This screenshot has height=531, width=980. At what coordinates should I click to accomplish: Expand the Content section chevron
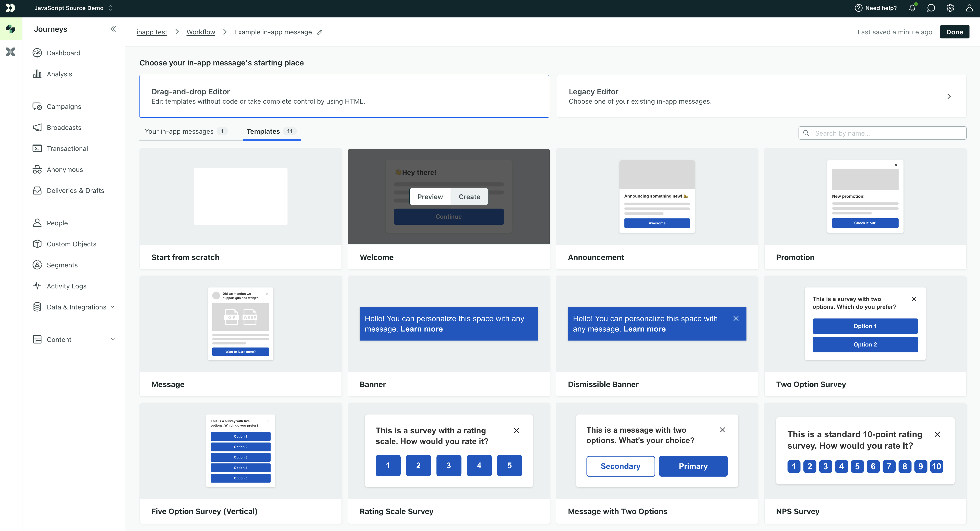click(x=113, y=339)
